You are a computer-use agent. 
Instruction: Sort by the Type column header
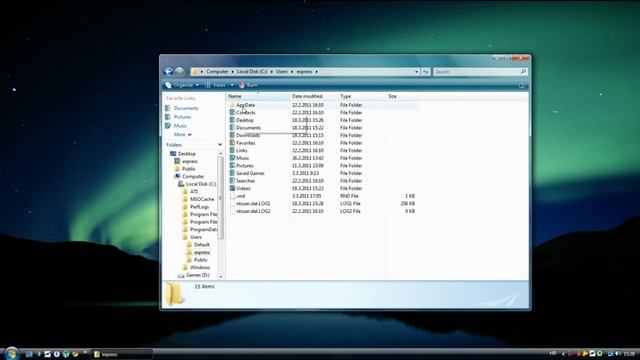pos(362,96)
